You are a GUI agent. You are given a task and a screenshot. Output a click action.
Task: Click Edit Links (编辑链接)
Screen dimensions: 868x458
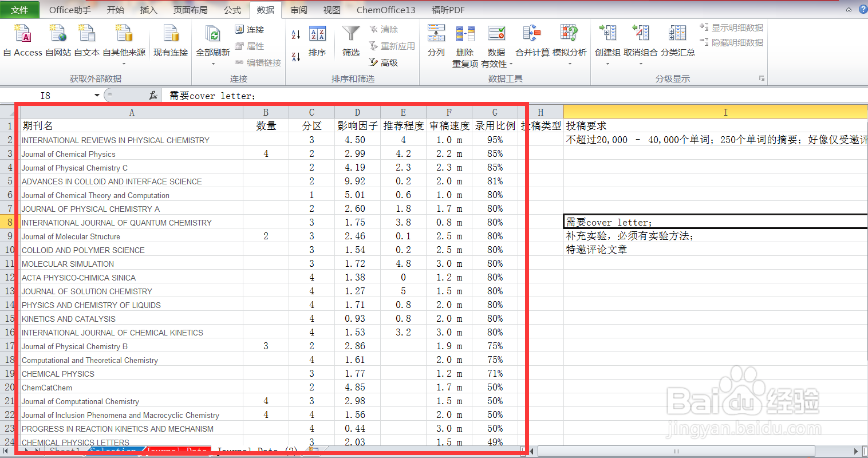pyautogui.click(x=258, y=62)
